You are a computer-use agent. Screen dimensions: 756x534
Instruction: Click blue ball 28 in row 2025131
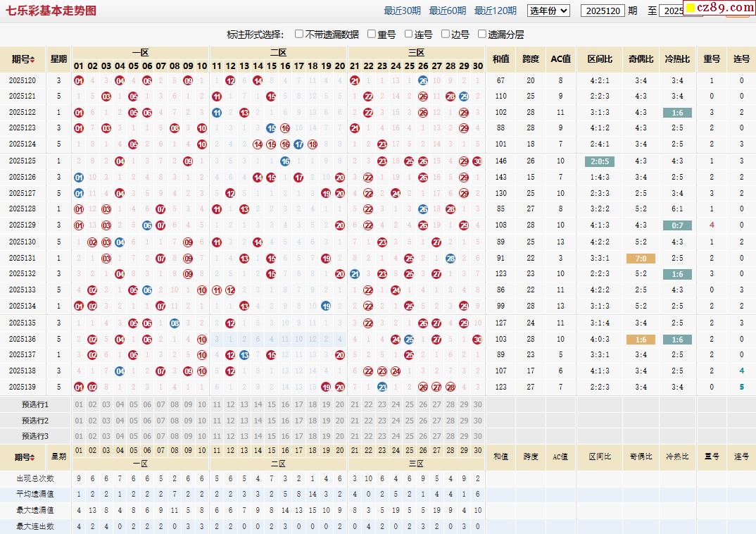click(x=451, y=259)
